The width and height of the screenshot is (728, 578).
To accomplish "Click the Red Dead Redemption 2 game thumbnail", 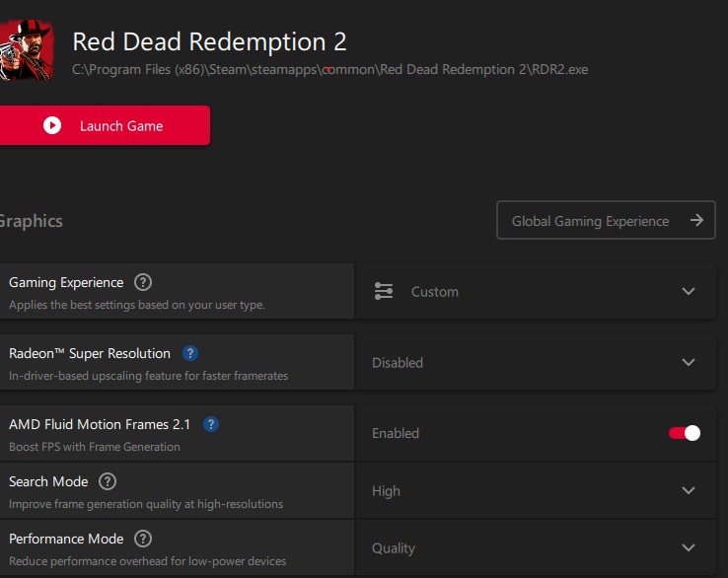I will click(27, 50).
